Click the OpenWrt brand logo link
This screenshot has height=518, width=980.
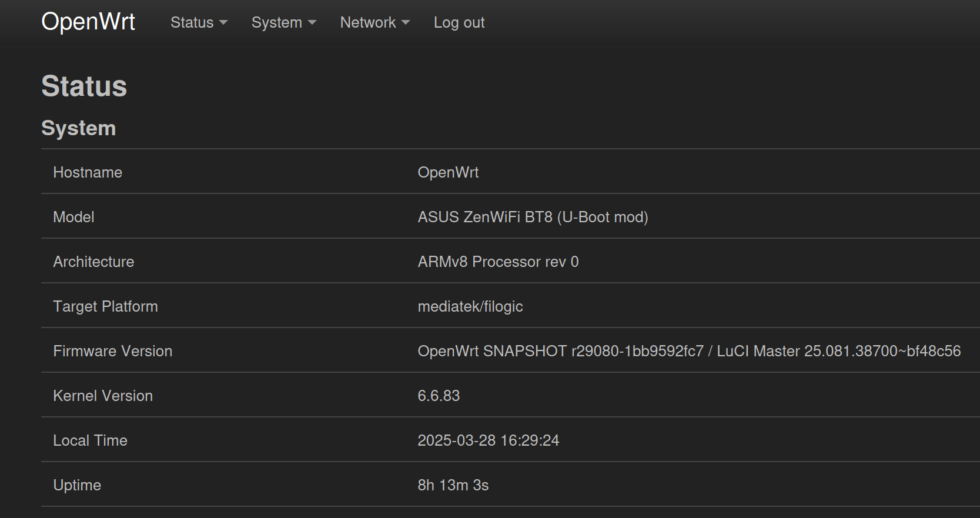88,22
